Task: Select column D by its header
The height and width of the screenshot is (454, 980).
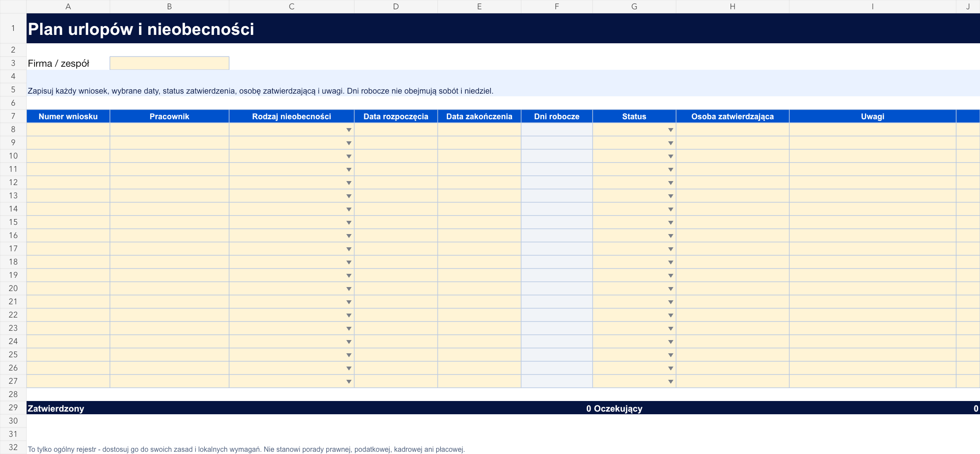Action: point(396,7)
